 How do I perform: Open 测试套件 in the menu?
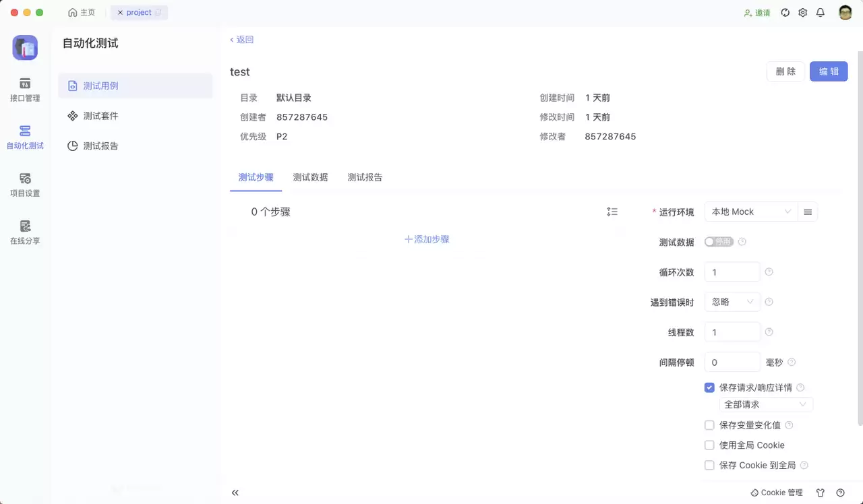tap(135, 116)
